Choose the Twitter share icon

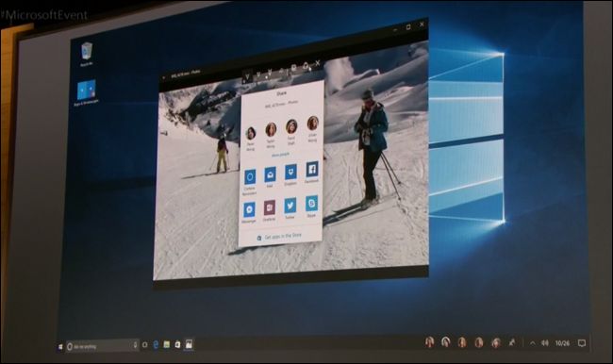(290, 206)
